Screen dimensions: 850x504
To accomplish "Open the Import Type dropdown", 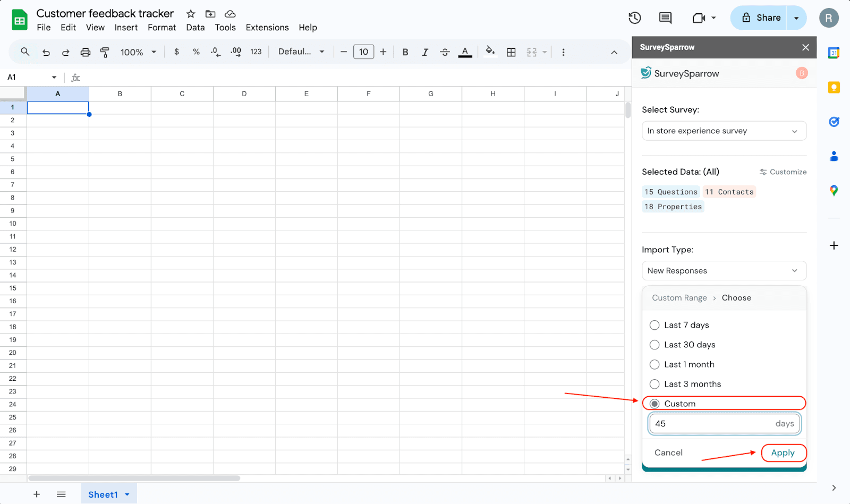I will tap(724, 271).
